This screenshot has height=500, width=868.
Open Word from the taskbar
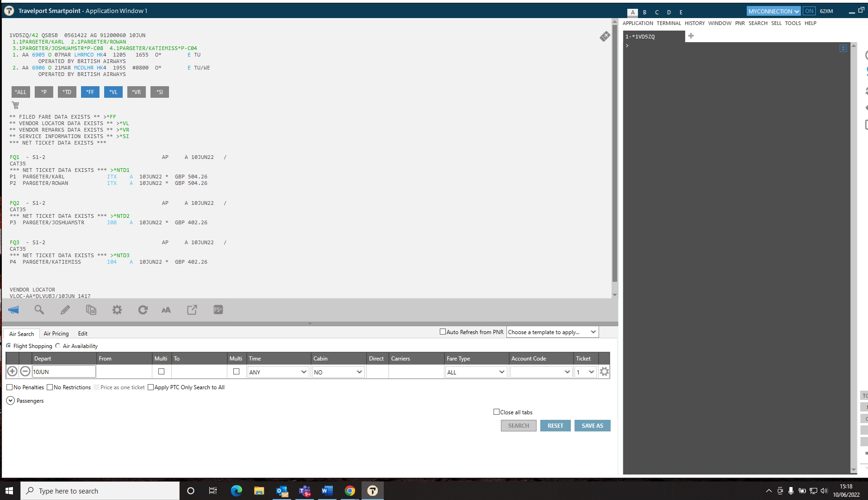coord(327,491)
